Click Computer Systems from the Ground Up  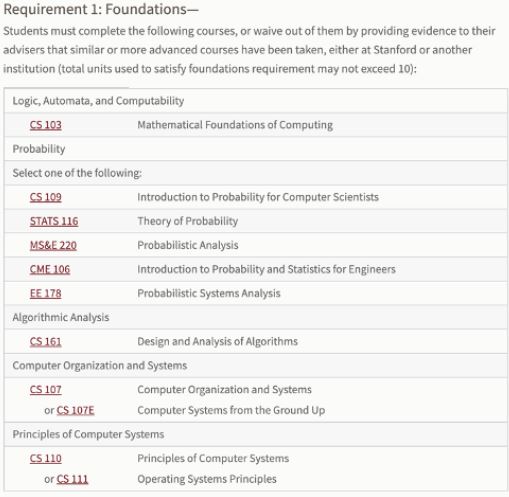tap(231, 410)
